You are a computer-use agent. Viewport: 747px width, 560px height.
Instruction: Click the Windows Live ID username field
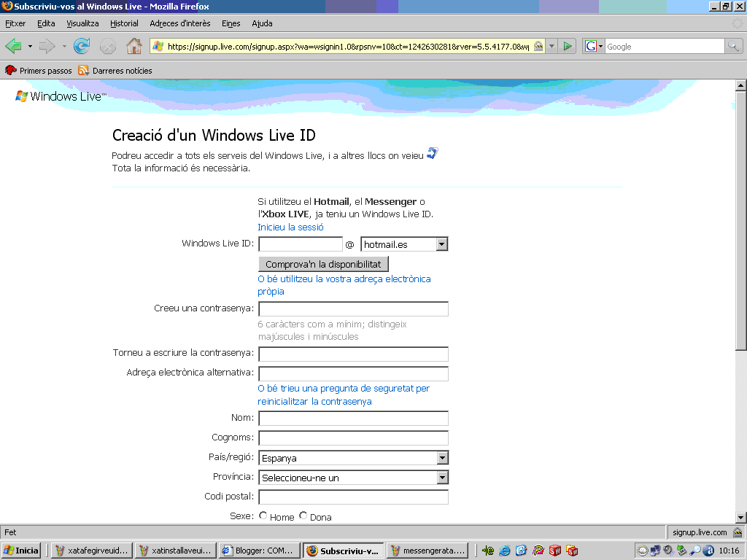[x=301, y=244]
